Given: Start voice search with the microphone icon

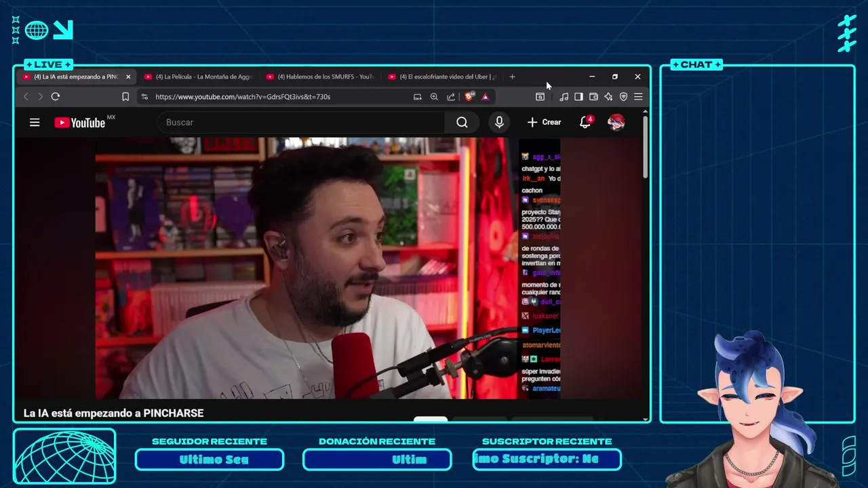Looking at the screenshot, I should (499, 123).
